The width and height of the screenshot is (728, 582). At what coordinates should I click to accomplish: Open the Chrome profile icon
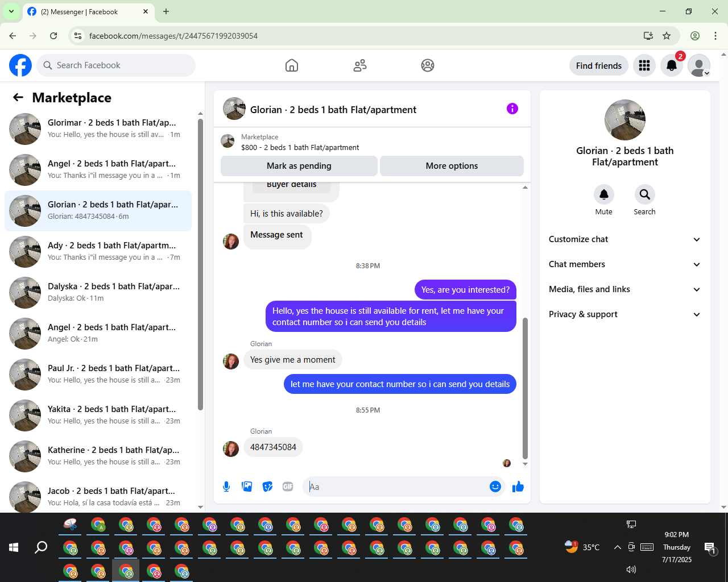pyautogui.click(x=695, y=36)
